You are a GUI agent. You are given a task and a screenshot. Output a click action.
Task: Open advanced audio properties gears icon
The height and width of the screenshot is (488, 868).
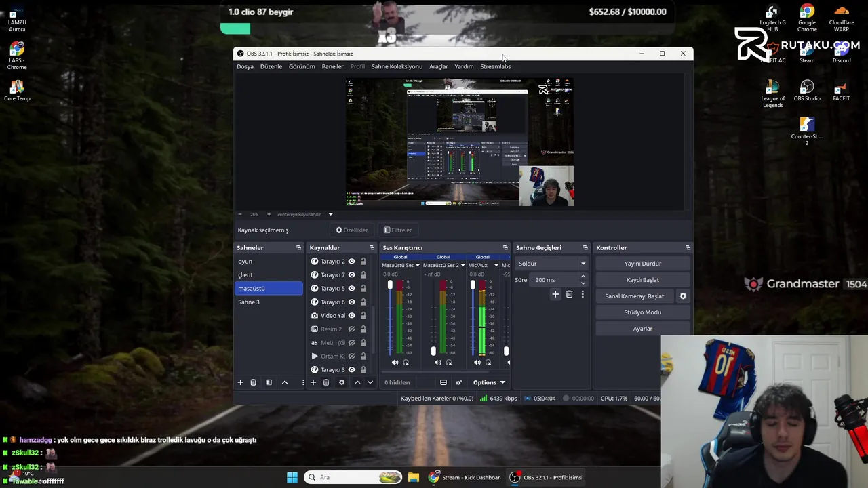[459, 382]
